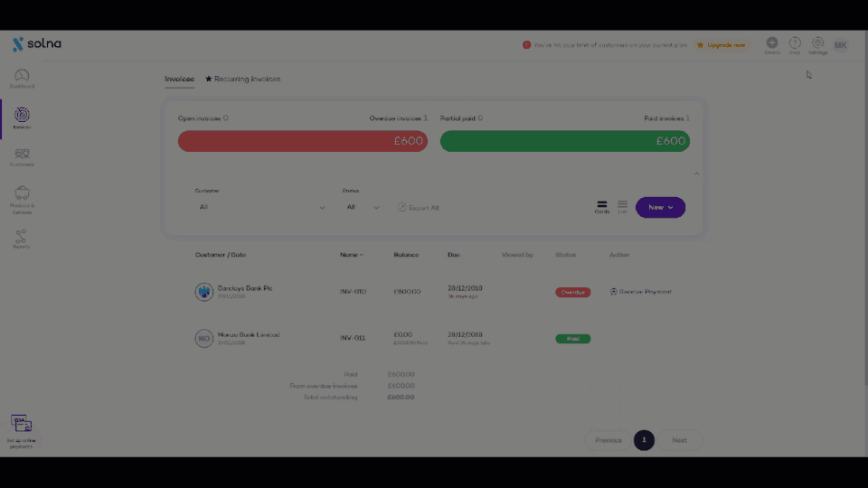The height and width of the screenshot is (488, 868).
Task: Click the Create plus icon
Action: (x=771, y=45)
